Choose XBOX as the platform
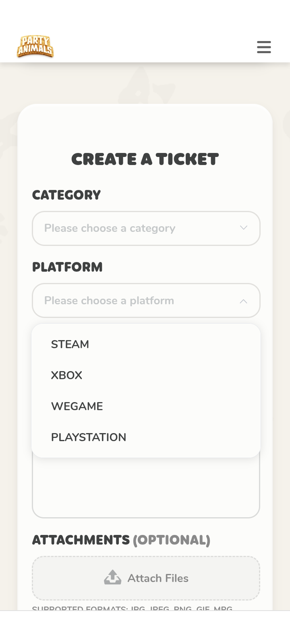Viewport: 290px width, 644px height. tap(67, 376)
